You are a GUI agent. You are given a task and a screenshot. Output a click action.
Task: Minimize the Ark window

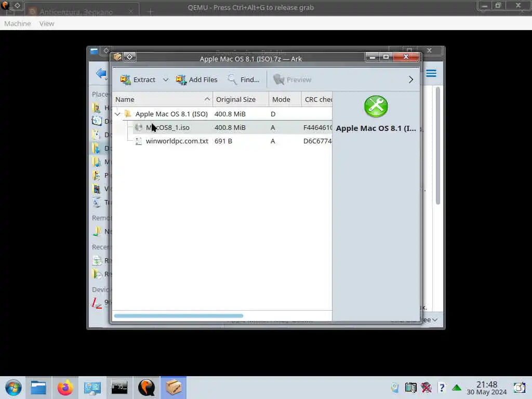[372, 57]
